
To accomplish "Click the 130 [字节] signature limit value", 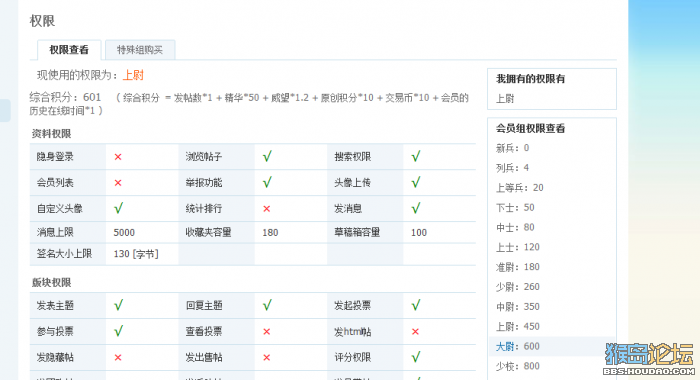I will 136,254.
